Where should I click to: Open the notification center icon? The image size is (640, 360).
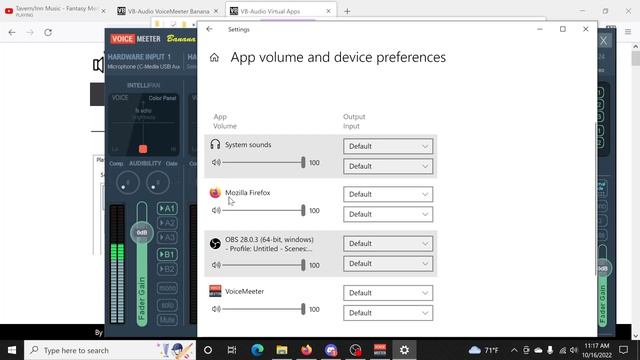[623, 350]
